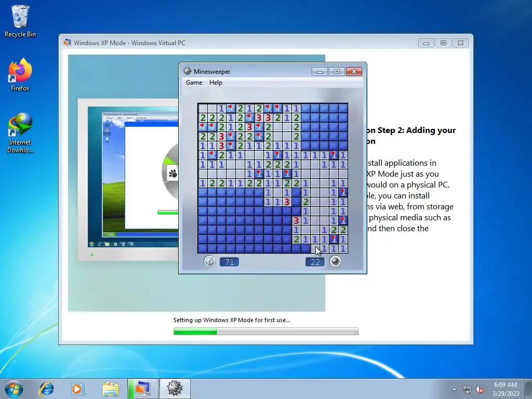Select the Internet Download Manager desktop shortcut
The image size is (532, 399).
[x=20, y=132]
